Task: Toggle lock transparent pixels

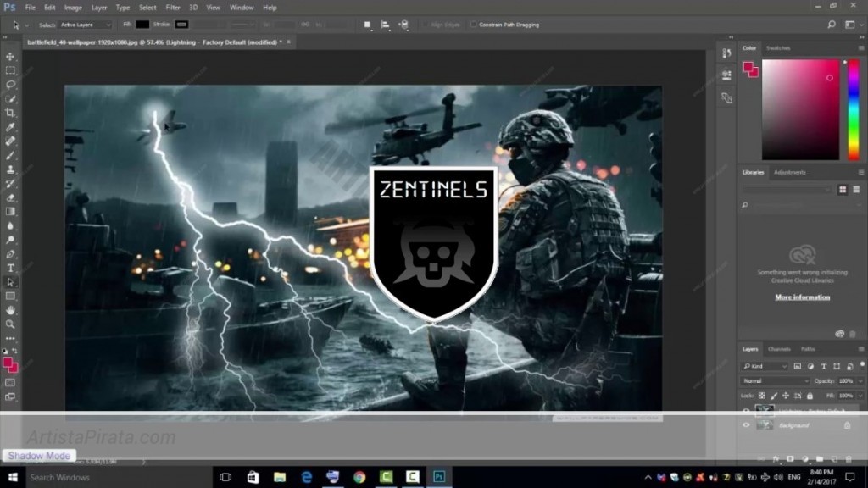Action: coord(762,396)
